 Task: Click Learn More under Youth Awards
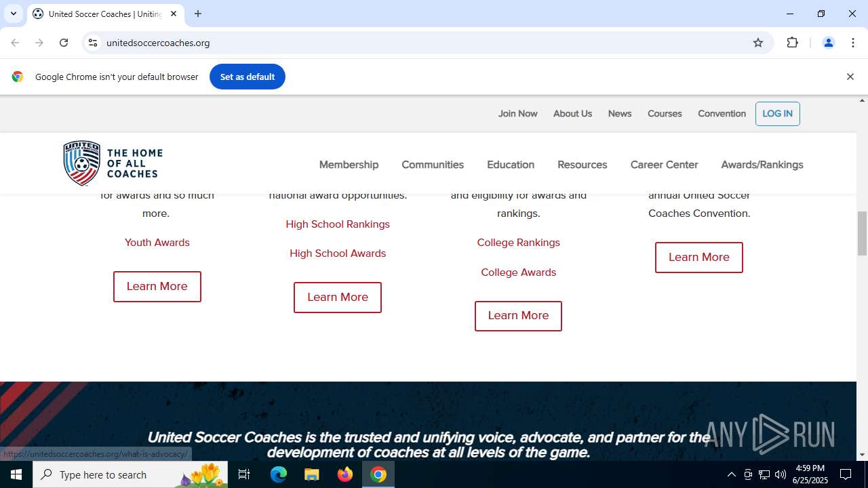[157, 287]
